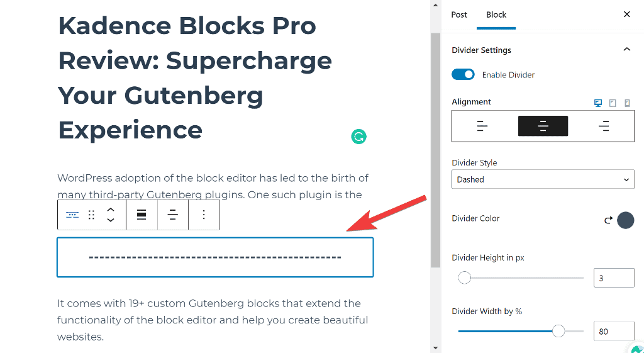Disable the Enable Divider toggle
Image resolution: width=644 pixels, height=353 pixels.
(464, 75)
